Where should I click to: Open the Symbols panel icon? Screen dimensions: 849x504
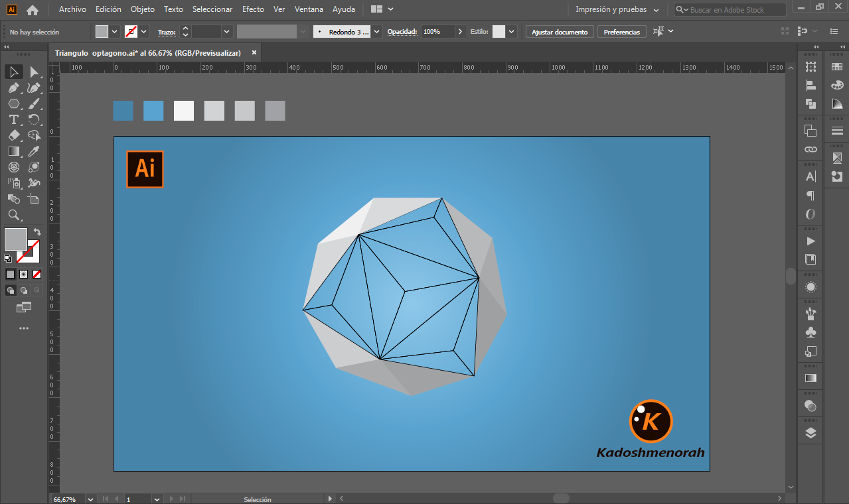tap(810, 332)
